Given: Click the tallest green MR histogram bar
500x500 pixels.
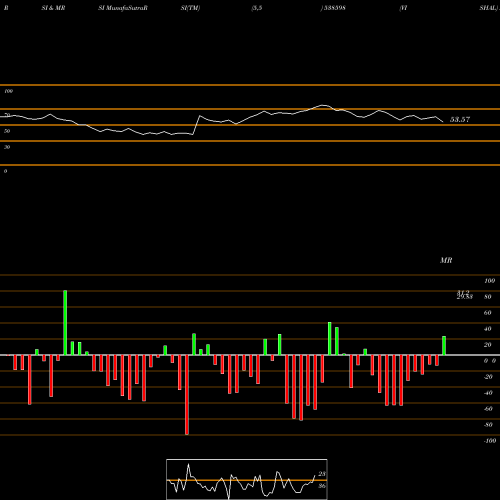Looking at the screenshot, I should 65,323.
